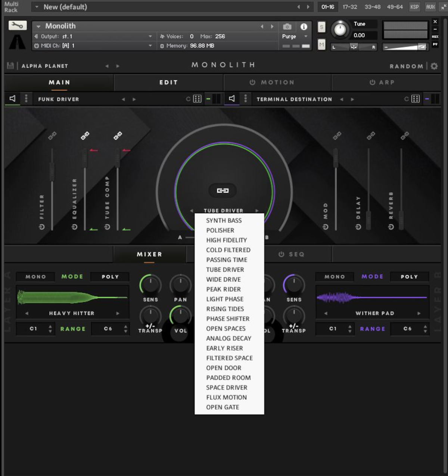Click the center link icon in the circle

223,190
